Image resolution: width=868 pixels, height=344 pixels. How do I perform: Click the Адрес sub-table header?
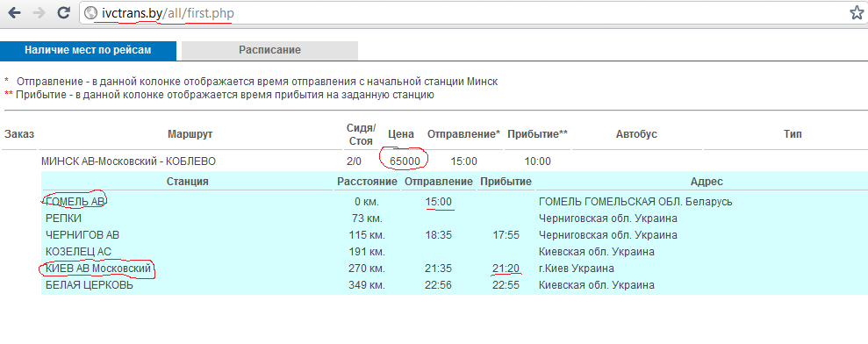[x=707, y=182]
